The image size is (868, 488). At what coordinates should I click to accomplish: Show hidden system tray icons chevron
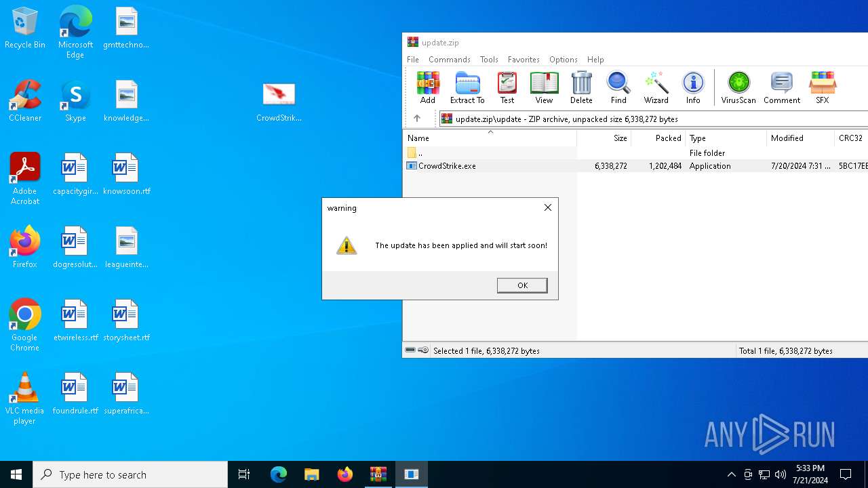pyautogui.click(x=731, y=474)
